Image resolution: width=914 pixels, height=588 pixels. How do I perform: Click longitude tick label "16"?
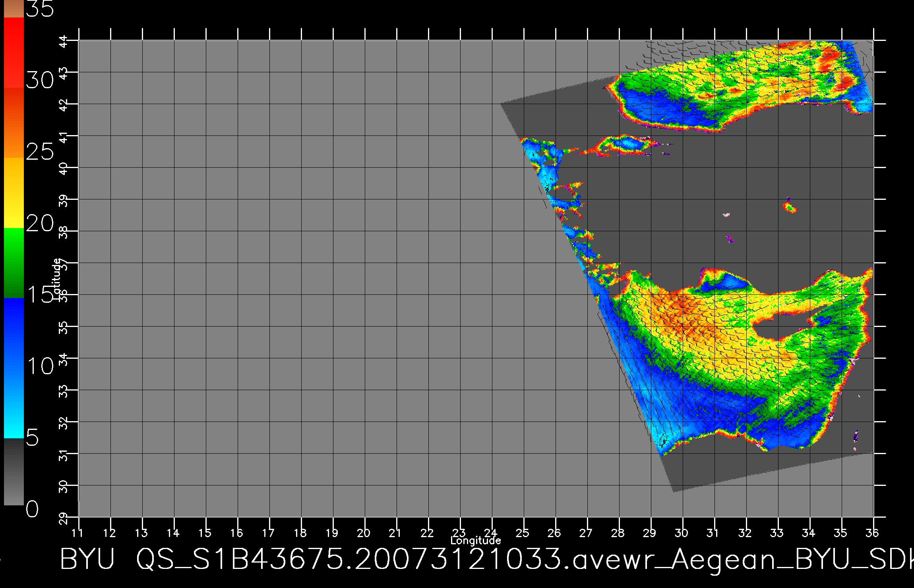pos(236,533)
